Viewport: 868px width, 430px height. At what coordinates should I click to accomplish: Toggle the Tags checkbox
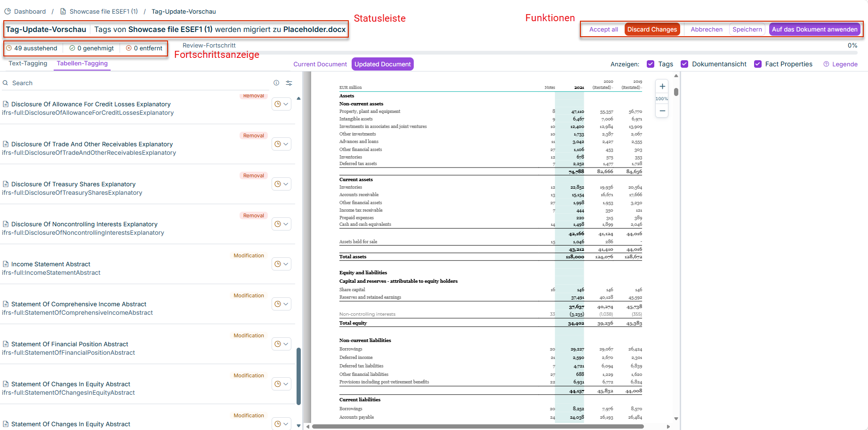tap(651, 64)
